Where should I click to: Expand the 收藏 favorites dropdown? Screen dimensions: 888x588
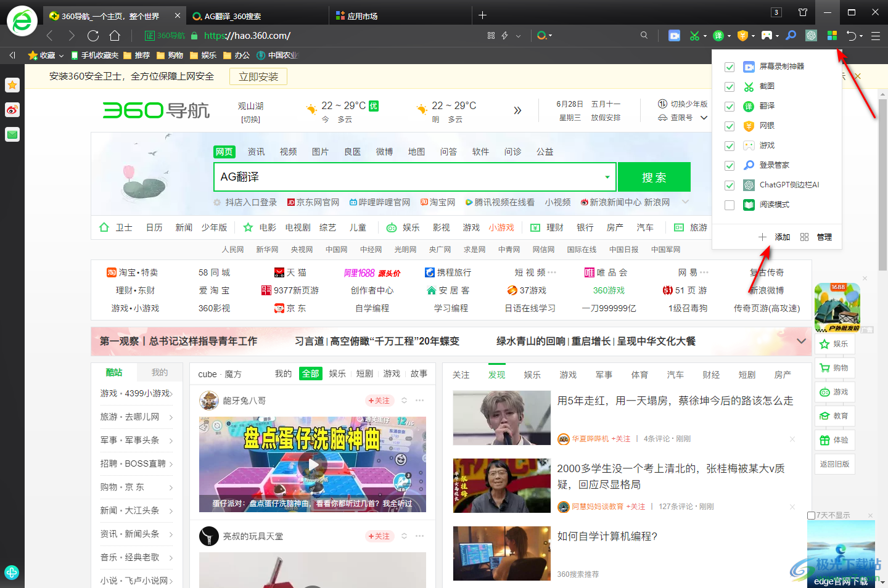pyautogui.click(x=61, y=56)
